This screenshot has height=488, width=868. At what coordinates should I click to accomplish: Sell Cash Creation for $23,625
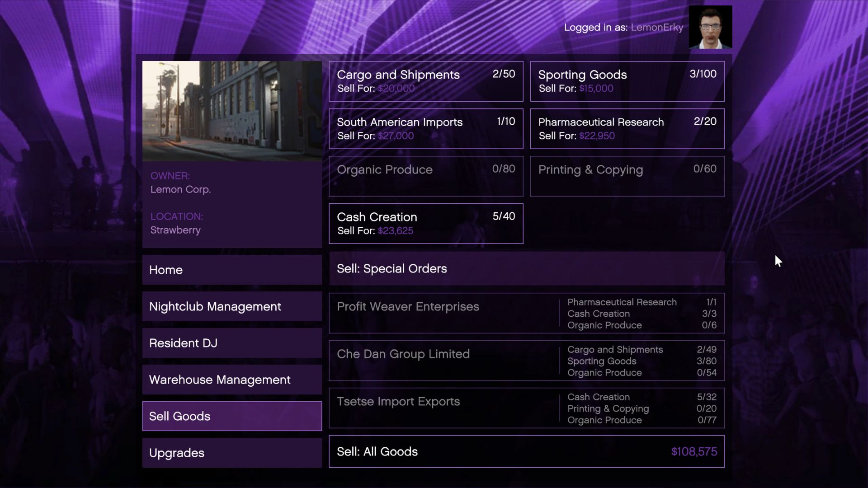425,224
